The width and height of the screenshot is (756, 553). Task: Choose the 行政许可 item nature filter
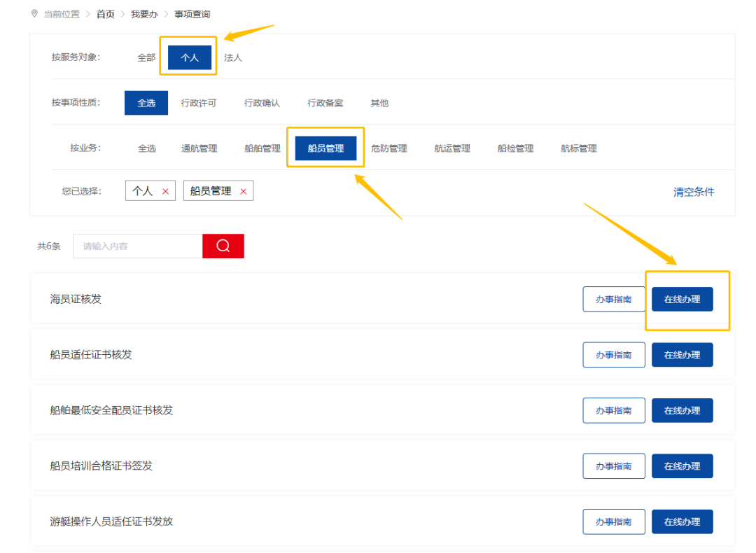(x=199, y=103)
